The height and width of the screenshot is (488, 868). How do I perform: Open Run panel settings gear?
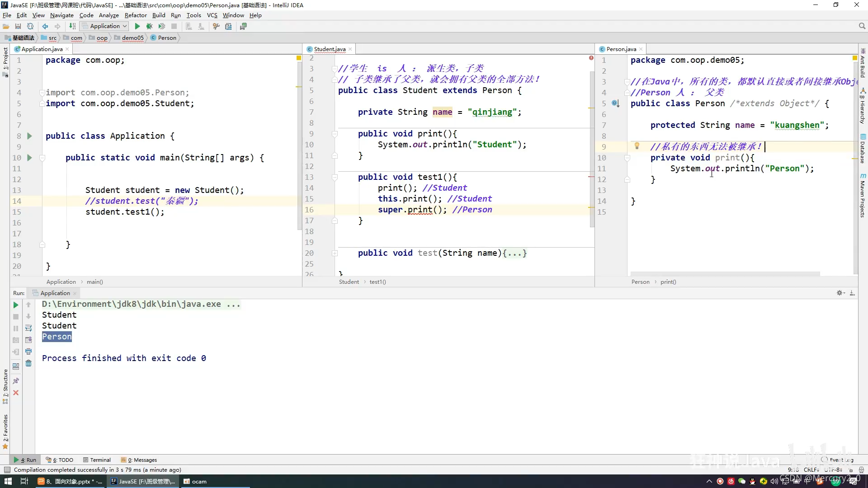click(840, 293)
